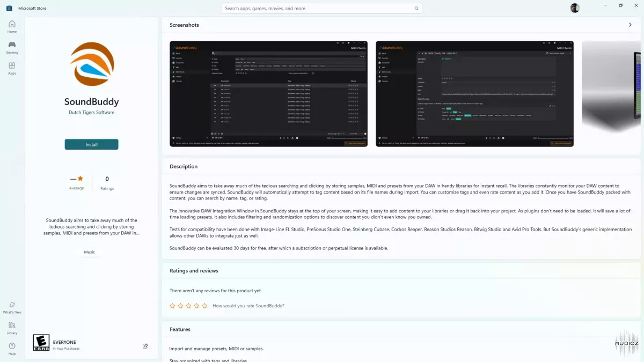This screenshot has width=644, height=362.
Task: Click the "In-App Purchases" label
Action: click(67, 349)
